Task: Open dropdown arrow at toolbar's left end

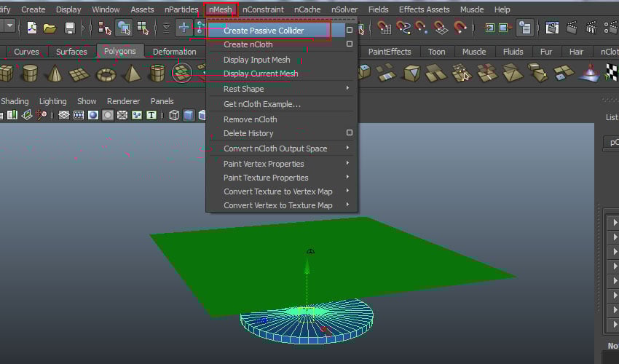Action: [10, 26]
